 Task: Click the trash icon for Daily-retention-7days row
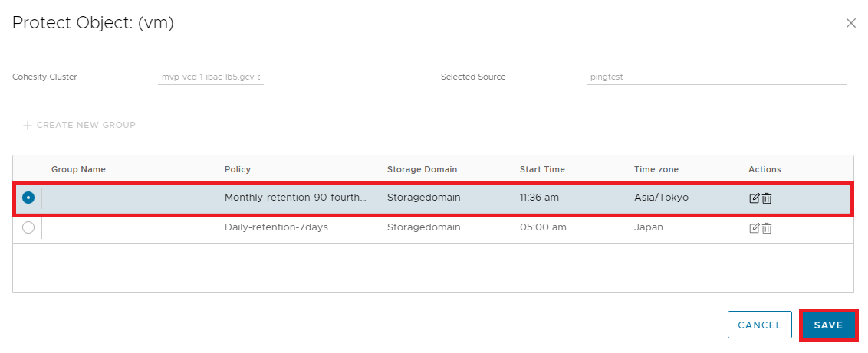(767, 227)
